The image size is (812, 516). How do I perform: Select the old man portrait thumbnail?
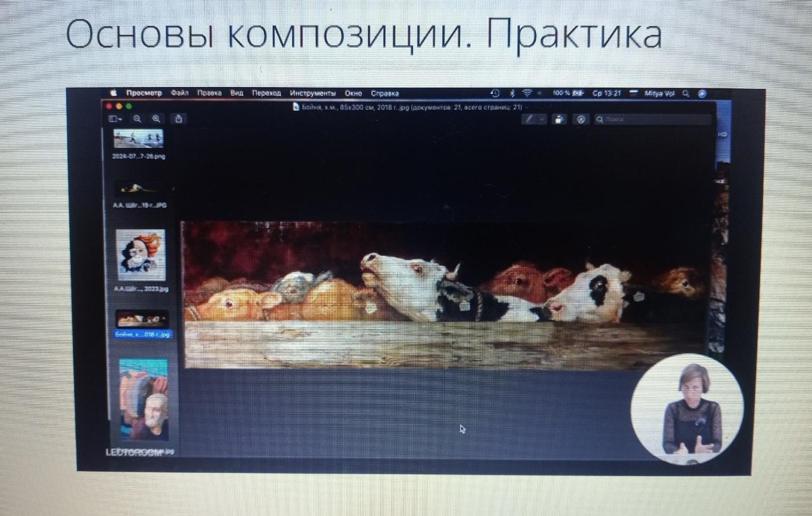pos(143,400)
